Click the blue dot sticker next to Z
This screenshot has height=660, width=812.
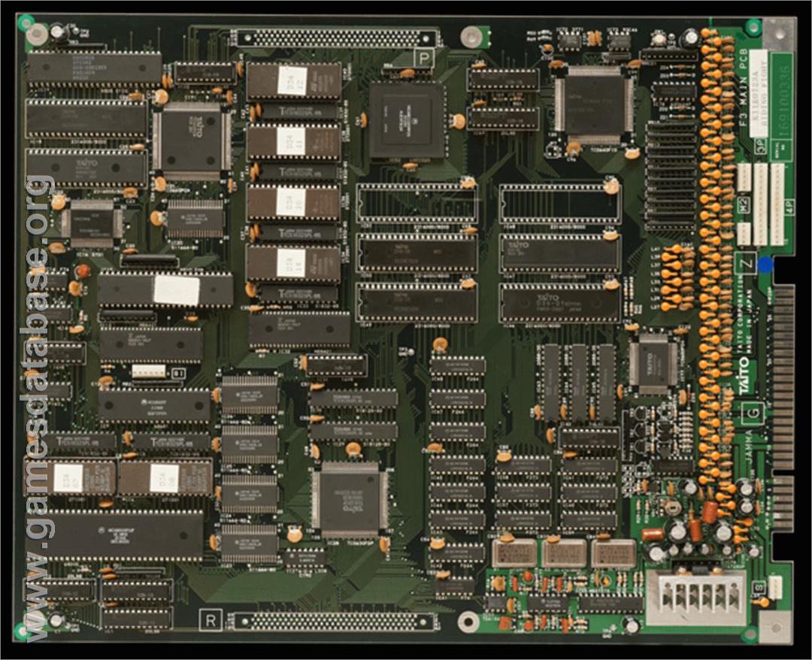click(x=765, y=265)
